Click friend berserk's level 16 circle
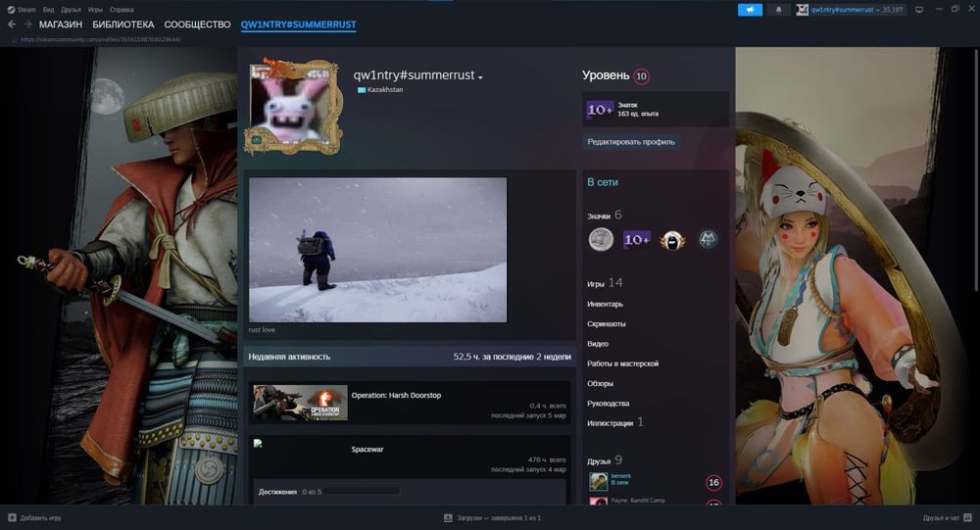The image size is (980, 530). point(713,483)
